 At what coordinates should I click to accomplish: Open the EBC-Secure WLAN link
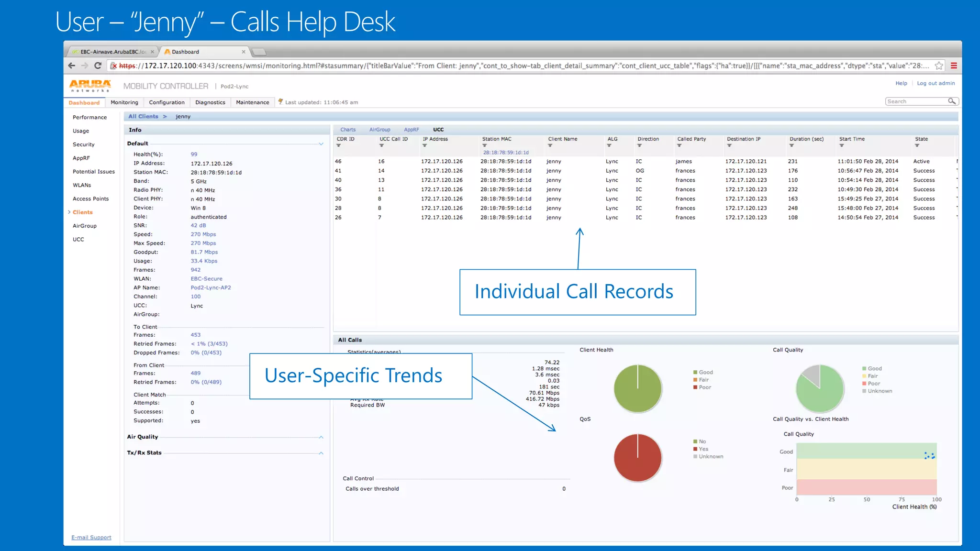206,279
